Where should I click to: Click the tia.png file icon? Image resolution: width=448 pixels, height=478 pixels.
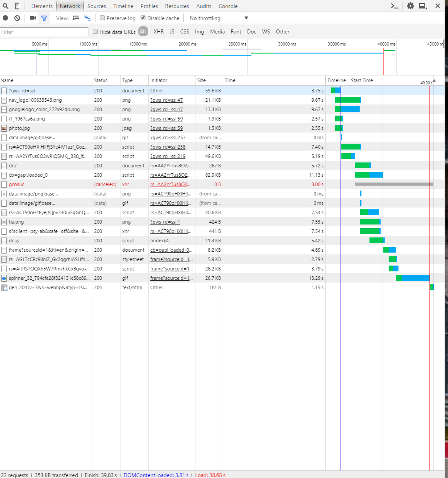pyautogui.click(x=4, y=222)
